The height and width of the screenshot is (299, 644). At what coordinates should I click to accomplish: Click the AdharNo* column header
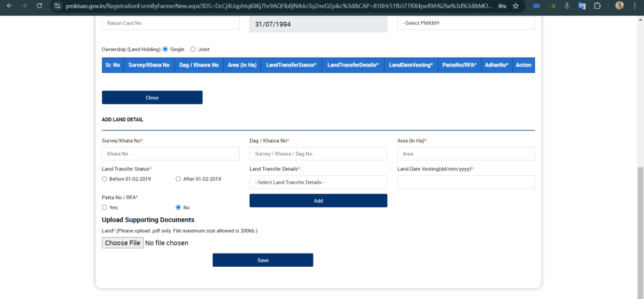[497, 65]
